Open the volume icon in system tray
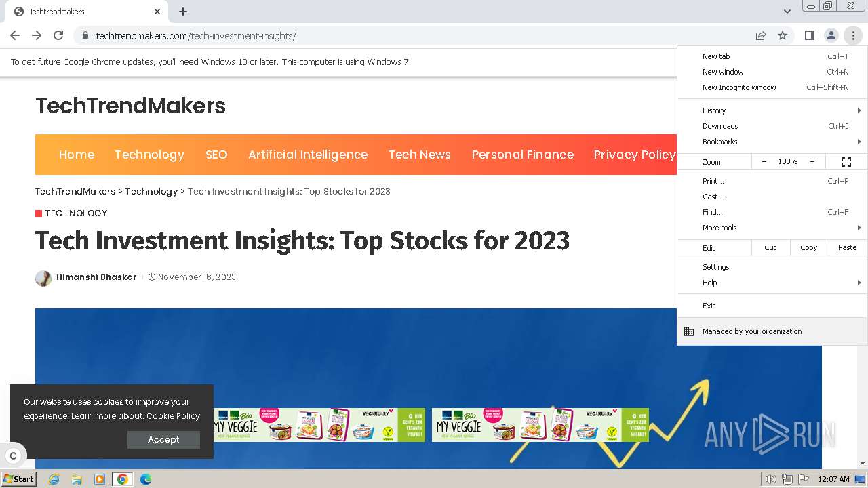Viewport: 868px width, 488px height. (771, 479)
